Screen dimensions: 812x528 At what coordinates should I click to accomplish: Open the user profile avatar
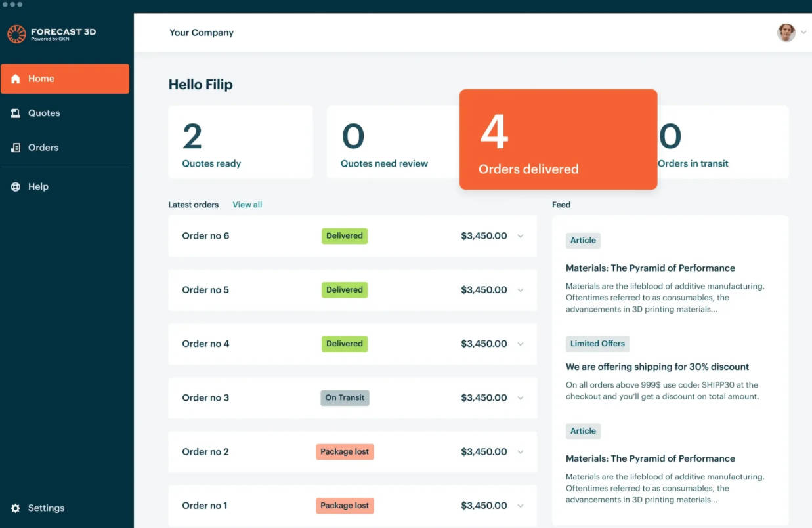(x=786, y=33)
